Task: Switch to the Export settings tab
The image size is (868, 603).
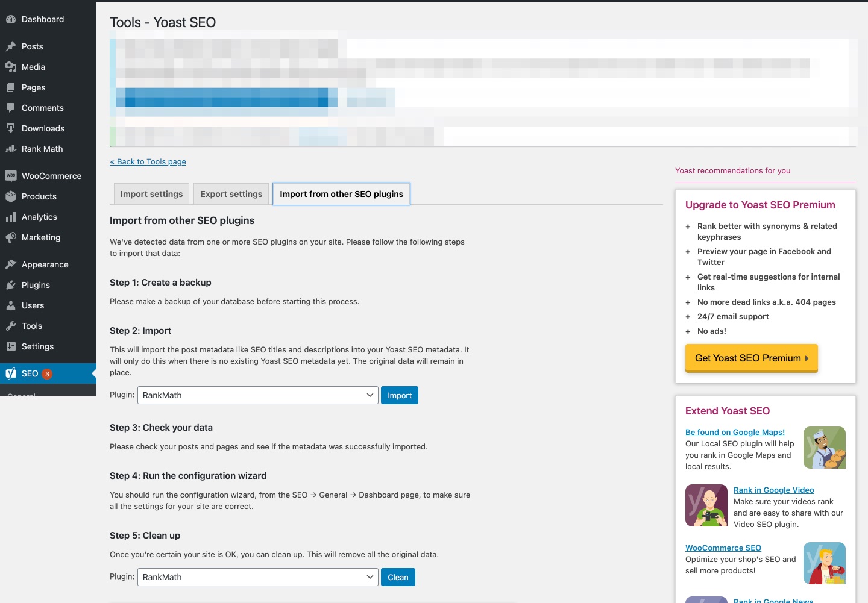Action: (231, 194)
